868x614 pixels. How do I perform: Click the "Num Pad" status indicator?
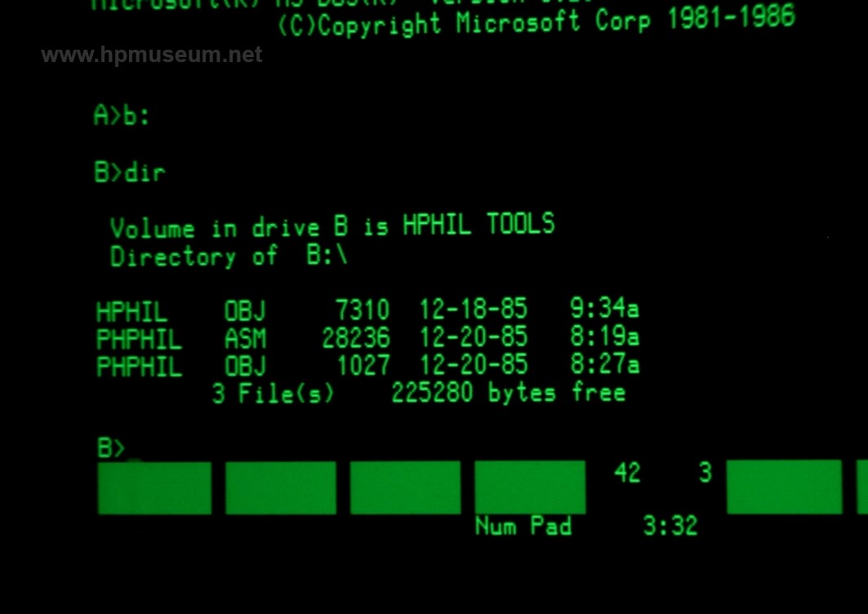click(523, 526)
